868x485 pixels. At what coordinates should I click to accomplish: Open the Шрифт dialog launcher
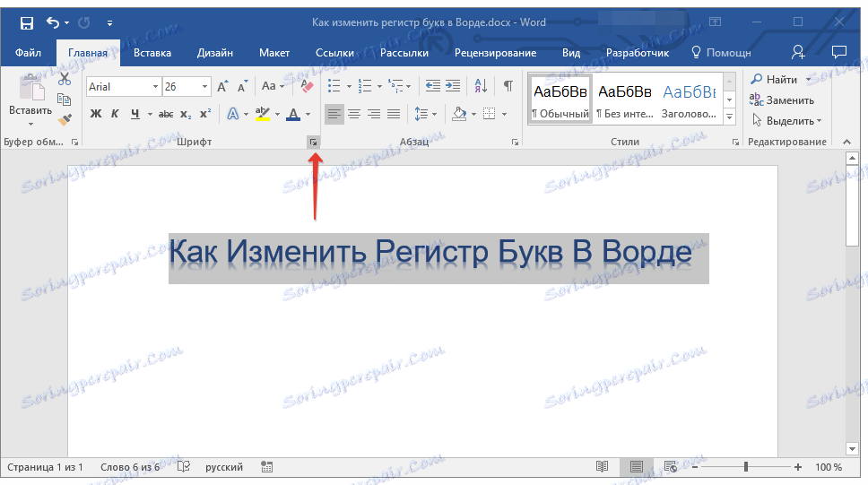tap(313, 143)
